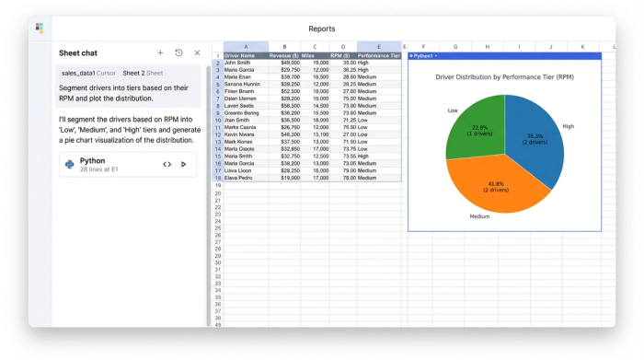Select the highlighted column E header
The width and height of the screenshot is (644, 360).
click(x=379, y=46)
